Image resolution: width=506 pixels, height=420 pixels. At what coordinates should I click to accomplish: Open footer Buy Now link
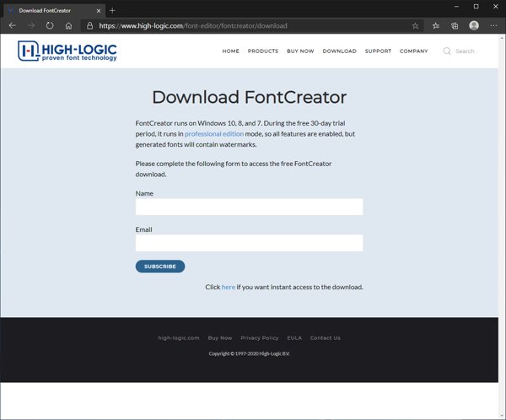pos(220,338)
